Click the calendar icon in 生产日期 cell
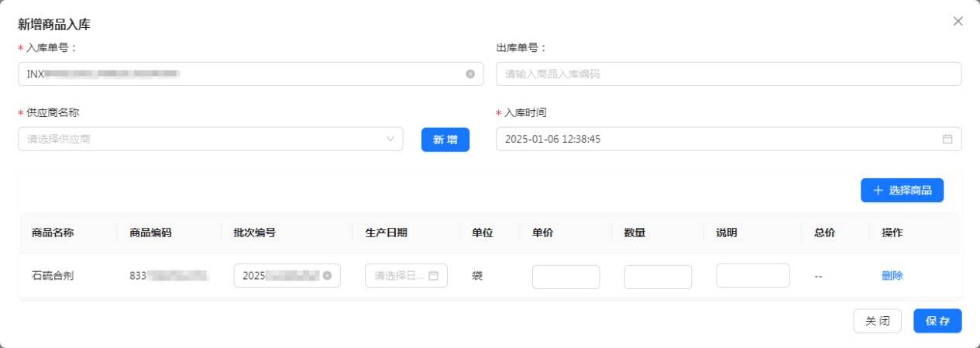The height and width of the screenshot is (348, 980). 433,275
